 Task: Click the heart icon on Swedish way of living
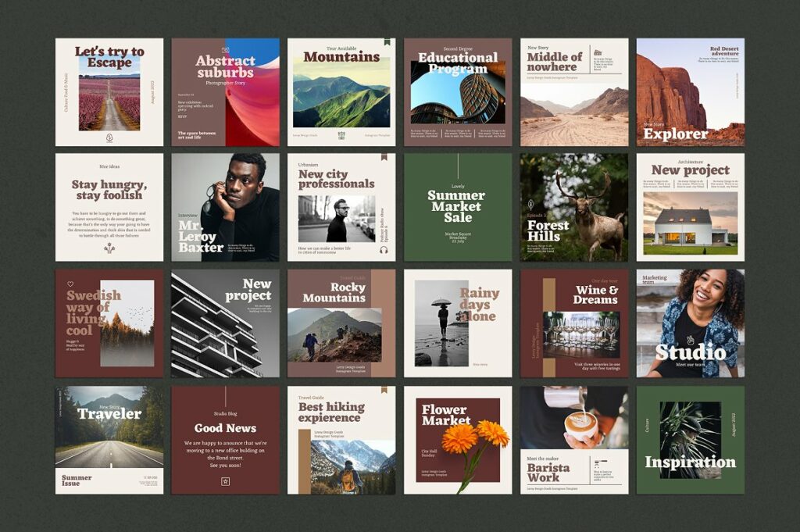(x=70, y=284)
